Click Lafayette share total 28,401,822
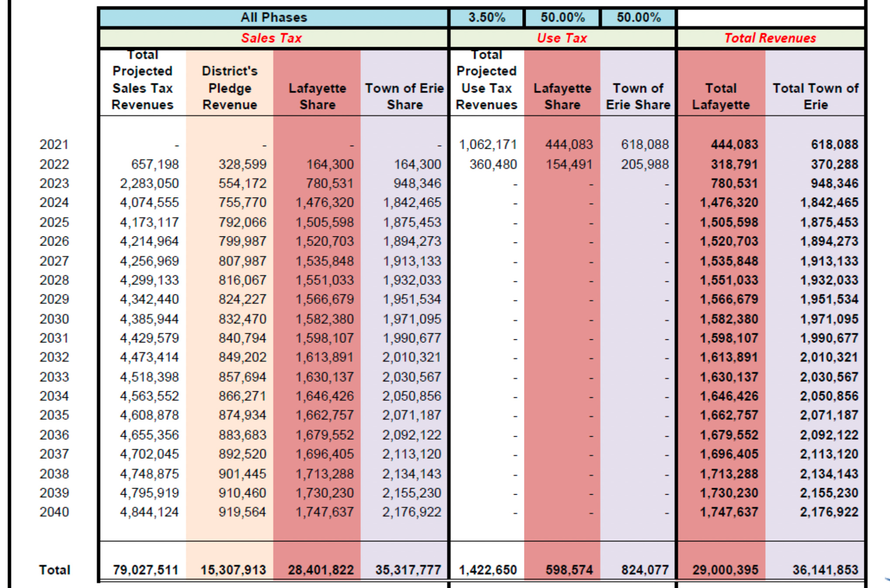This screenshot has width=890, height=588. point(321,571)
